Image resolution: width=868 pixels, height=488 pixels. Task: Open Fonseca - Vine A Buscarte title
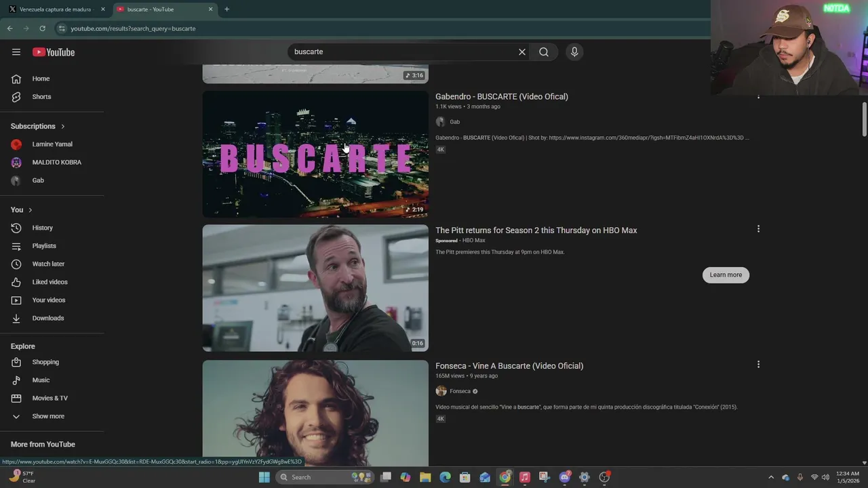tap(509, 366)
